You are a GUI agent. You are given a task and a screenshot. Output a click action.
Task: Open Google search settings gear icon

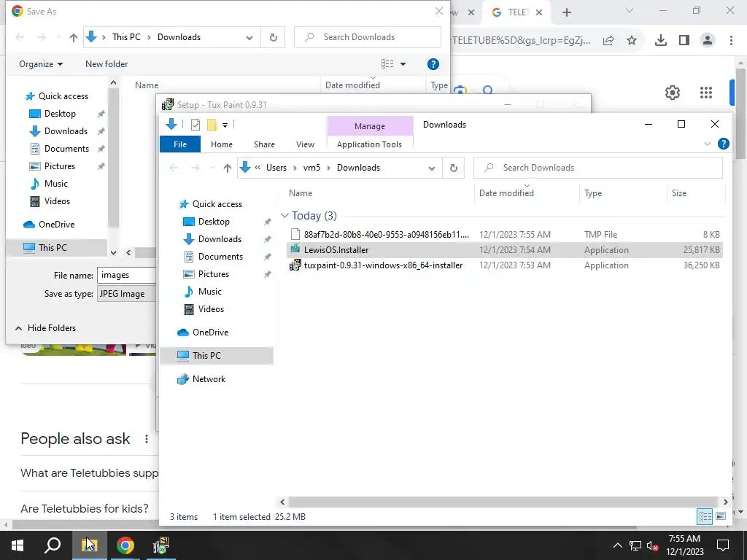(x=672, y=93)
